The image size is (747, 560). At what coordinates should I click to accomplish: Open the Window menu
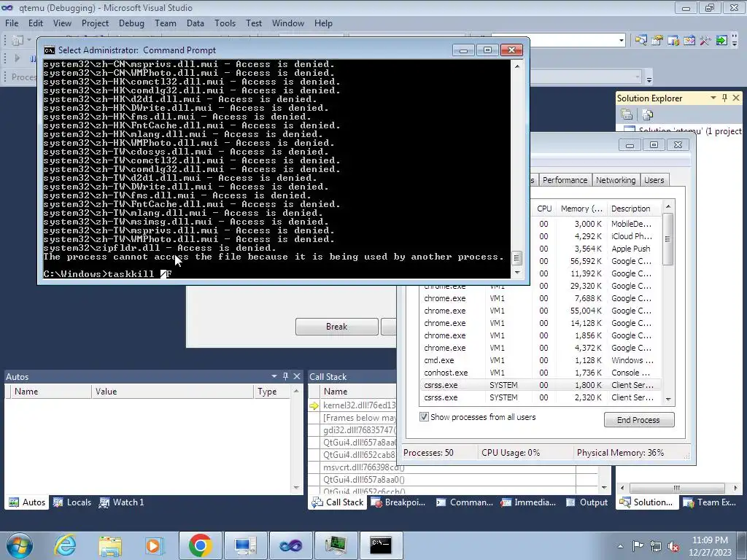(x=287, y=23)
